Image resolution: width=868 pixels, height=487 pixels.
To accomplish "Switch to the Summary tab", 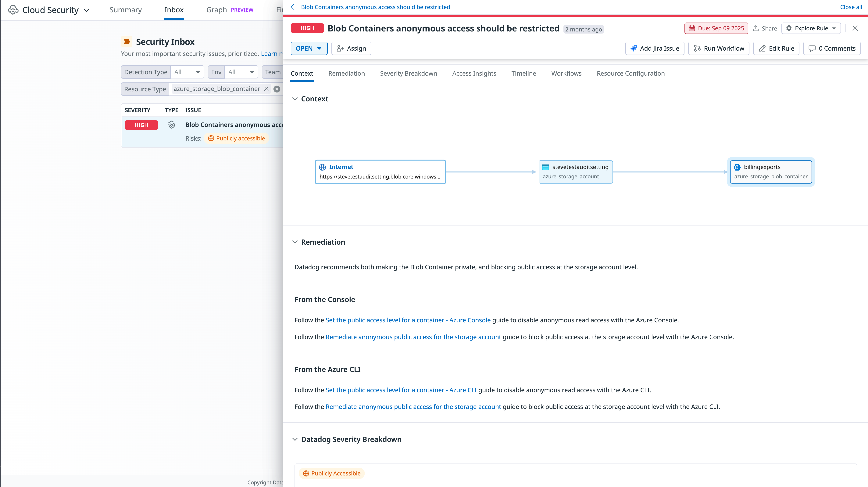I will point(125,10).
